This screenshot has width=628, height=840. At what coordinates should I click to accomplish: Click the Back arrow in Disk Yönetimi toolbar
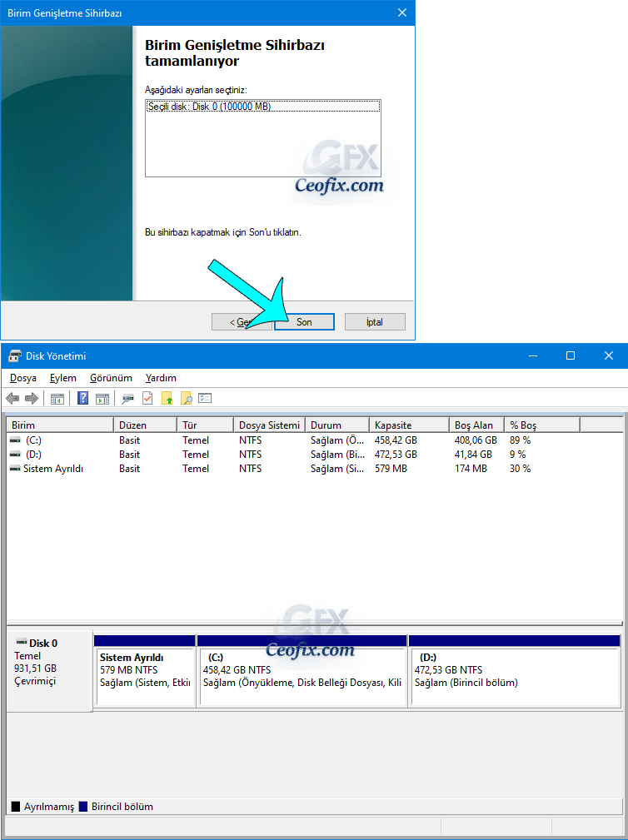click(12, 398)
